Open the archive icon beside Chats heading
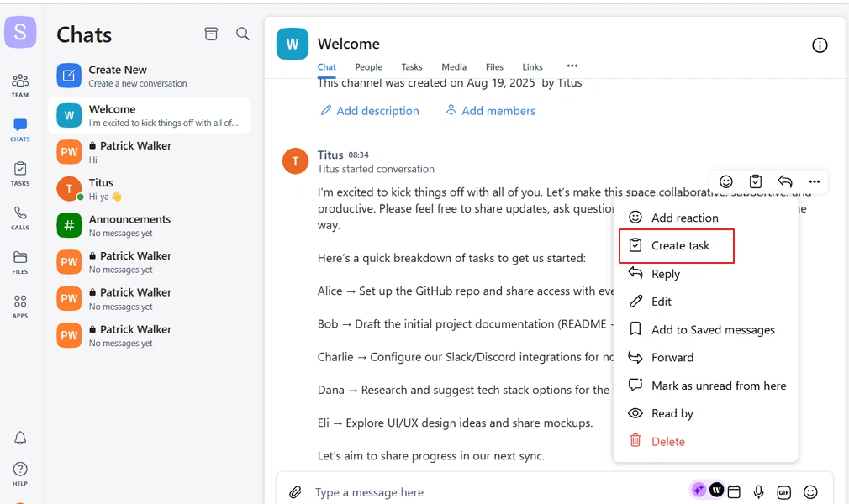The height and width of the screenshot is (504, 849). (211, 34)
